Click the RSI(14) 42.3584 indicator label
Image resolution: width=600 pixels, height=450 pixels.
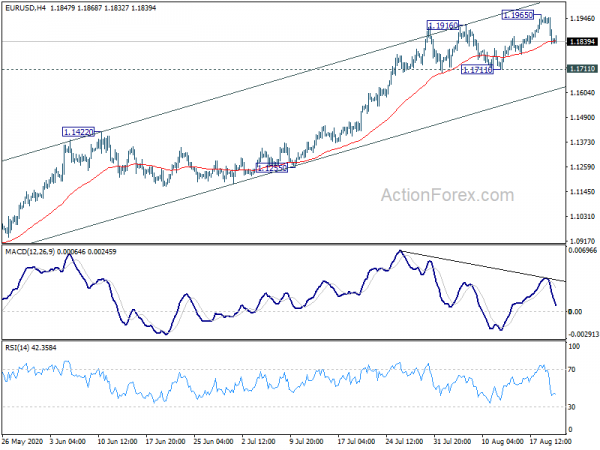31,348
